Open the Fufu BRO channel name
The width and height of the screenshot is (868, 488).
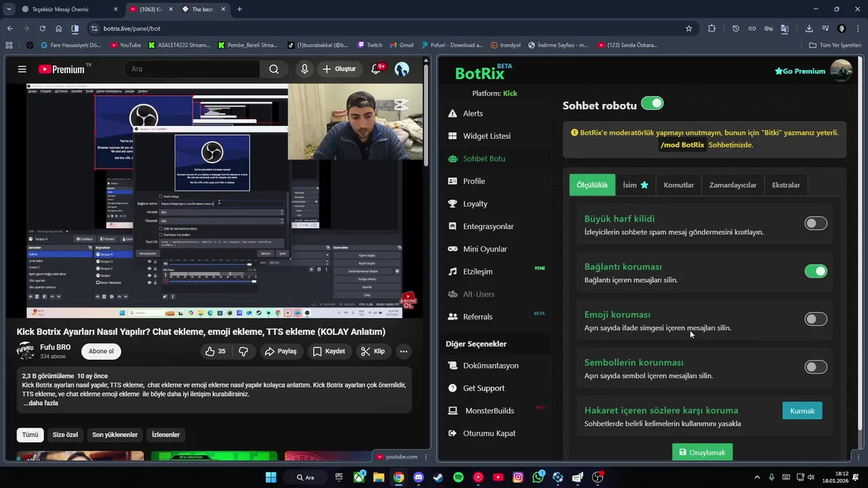tap(55, 347)
